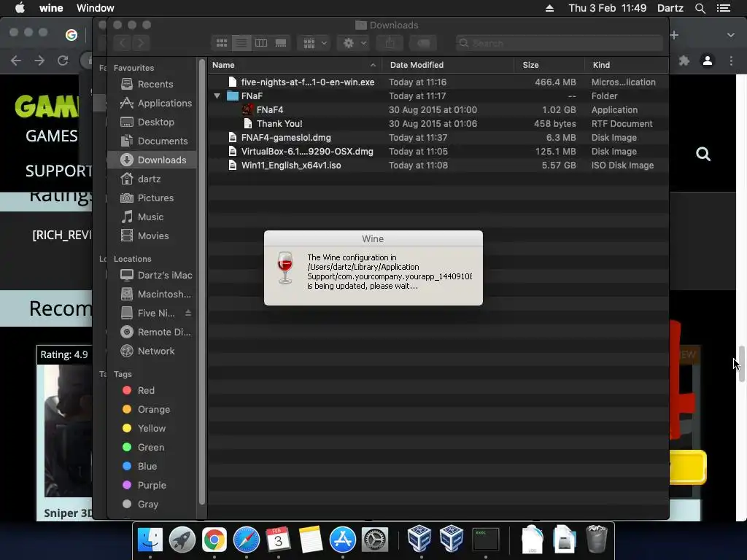Select FNAF4-gameslol.dmg file
The width and height of the screenshot is (747, 560).
(438, 138)
